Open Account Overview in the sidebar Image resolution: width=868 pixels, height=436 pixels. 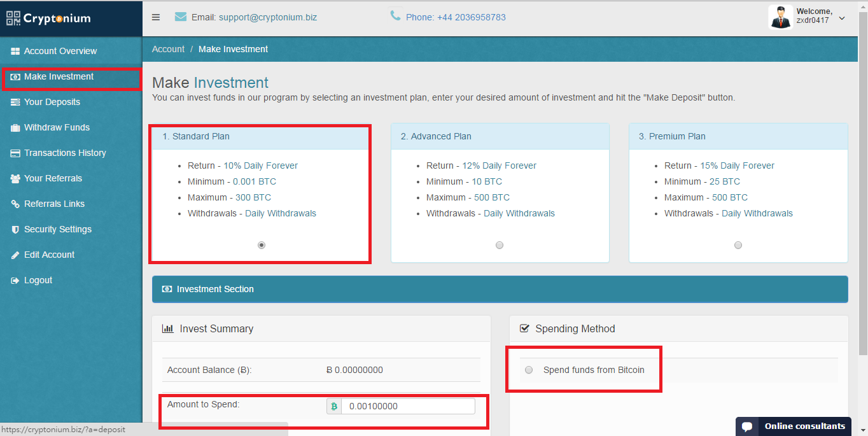(60, 51)
